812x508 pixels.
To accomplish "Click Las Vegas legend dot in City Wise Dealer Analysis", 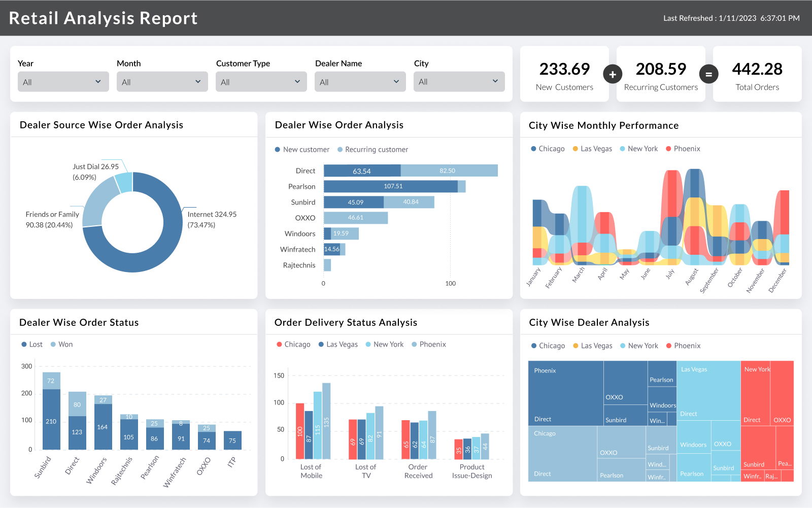I will coord(576,346).
